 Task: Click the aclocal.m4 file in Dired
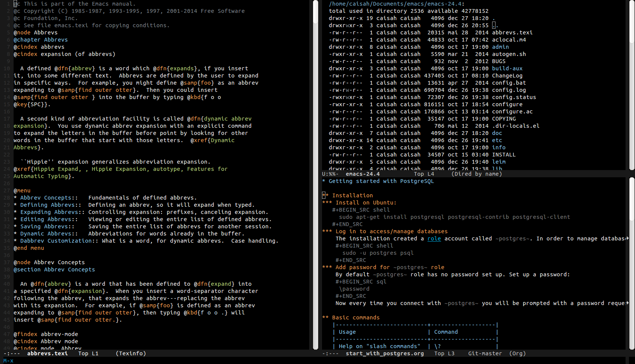click(x=509, y=40)
